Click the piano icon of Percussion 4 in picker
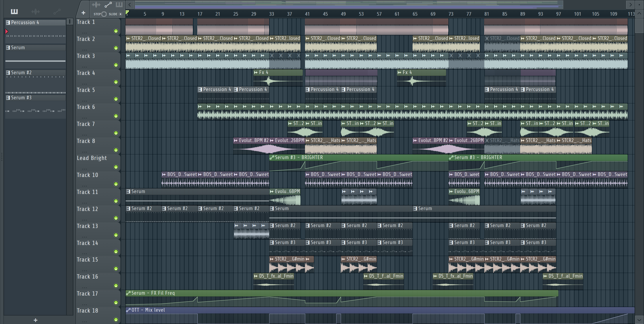 click(8, 23)
